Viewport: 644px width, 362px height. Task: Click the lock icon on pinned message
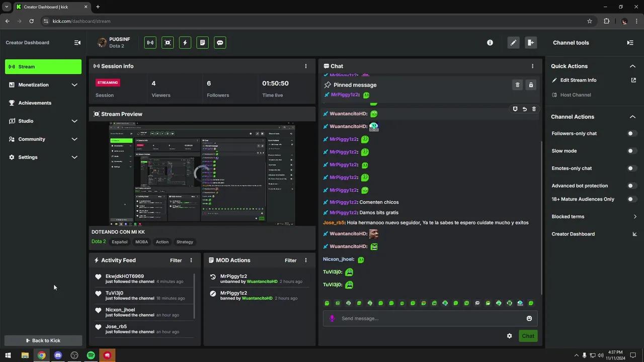click(x=530, y=85)
